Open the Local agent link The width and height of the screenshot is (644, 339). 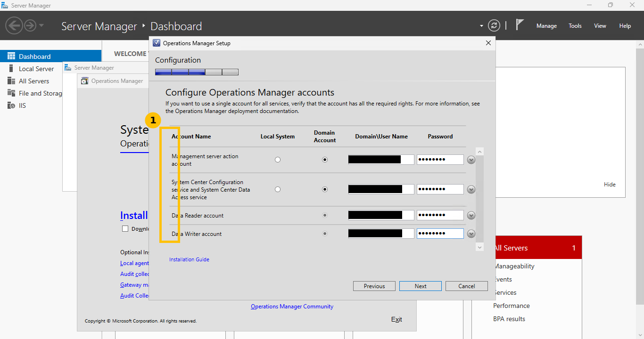134,263
